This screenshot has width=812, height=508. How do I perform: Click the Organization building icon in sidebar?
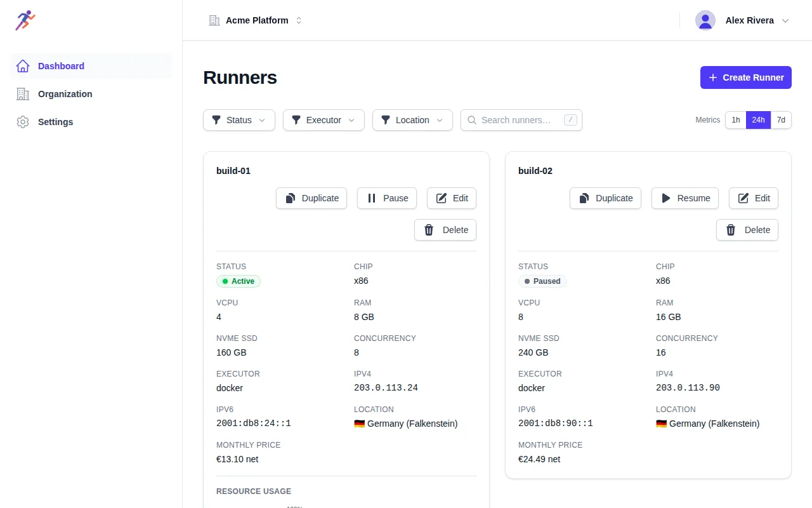(x=23, y=94)
